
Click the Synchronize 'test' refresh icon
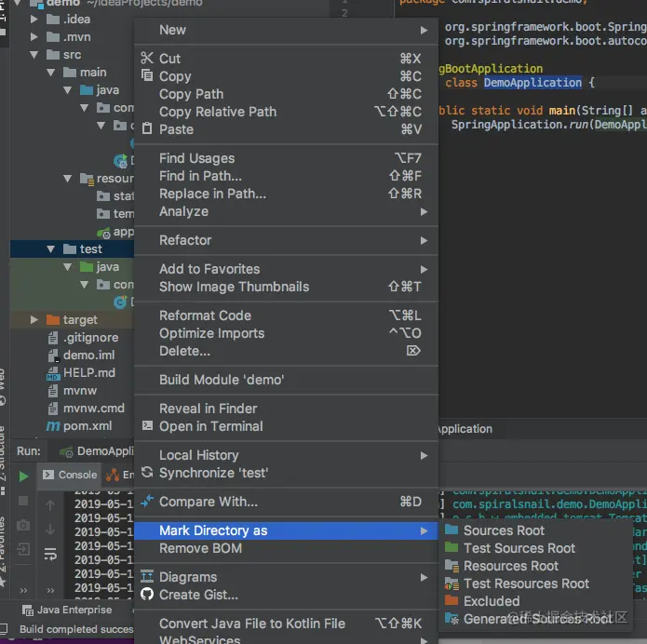coord(147,472)
